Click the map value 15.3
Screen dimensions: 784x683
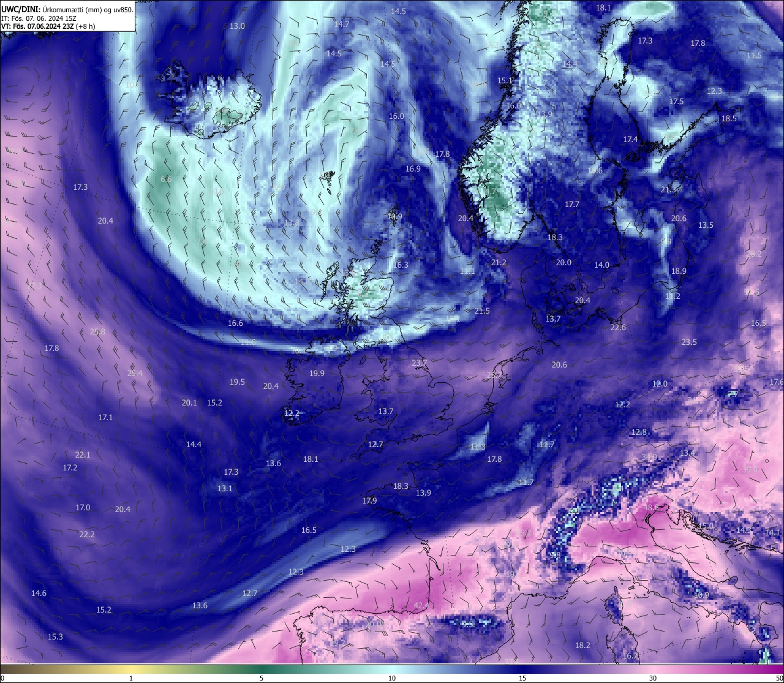click(55, 636)
